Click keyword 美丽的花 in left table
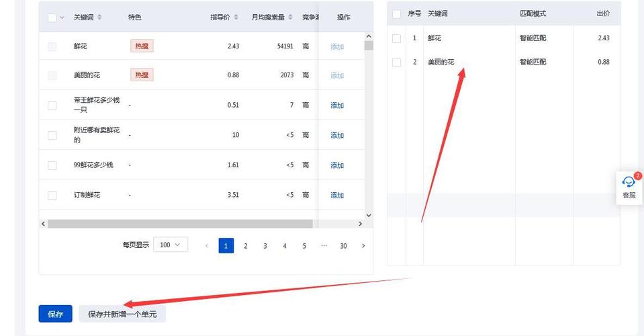 tap(87, 75)
